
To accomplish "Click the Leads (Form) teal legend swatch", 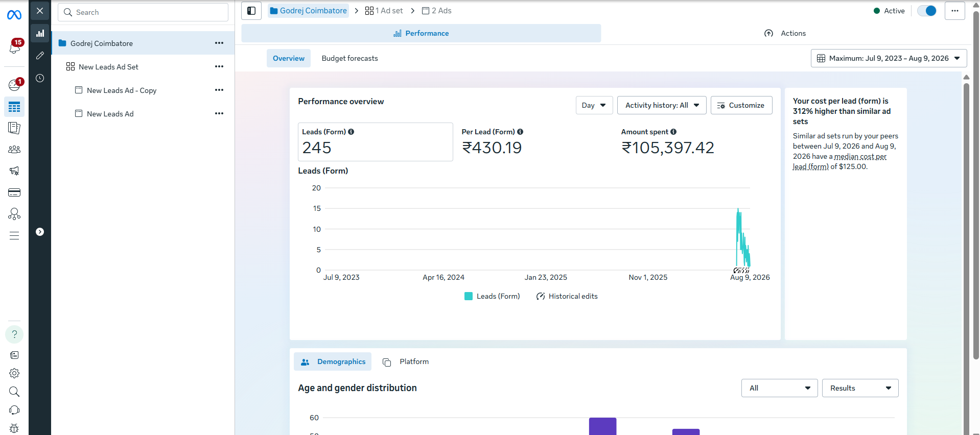I will coord(469,296).
